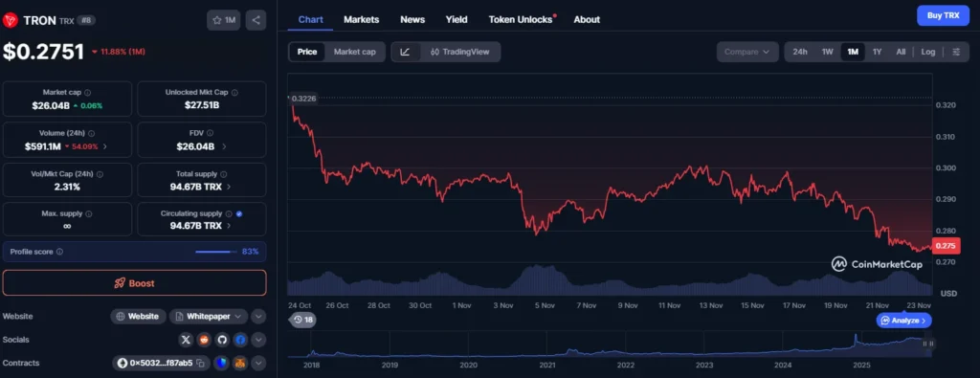The height and width of the screenshot is (378, 980).
Task: Click the historical range overview strip
Action: [x=610, y=344]
